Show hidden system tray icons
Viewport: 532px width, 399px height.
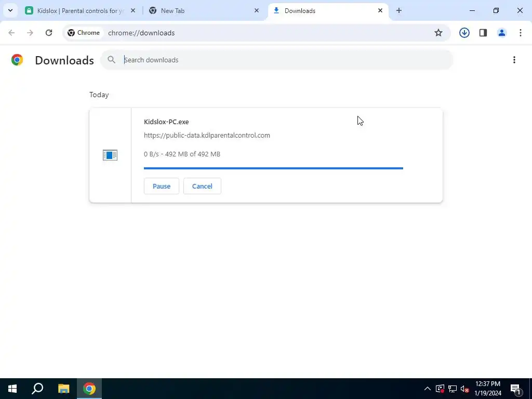tap(427, 389)
